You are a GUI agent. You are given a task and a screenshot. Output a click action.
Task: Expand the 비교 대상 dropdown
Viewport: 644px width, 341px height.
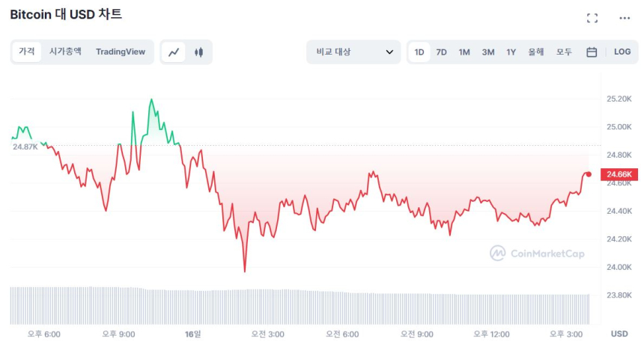tap(354, 52)
